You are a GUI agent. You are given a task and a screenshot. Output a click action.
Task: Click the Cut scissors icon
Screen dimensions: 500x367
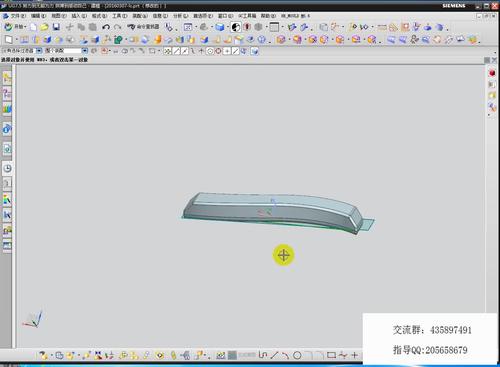pyautogui.click(x=69, y=27)
